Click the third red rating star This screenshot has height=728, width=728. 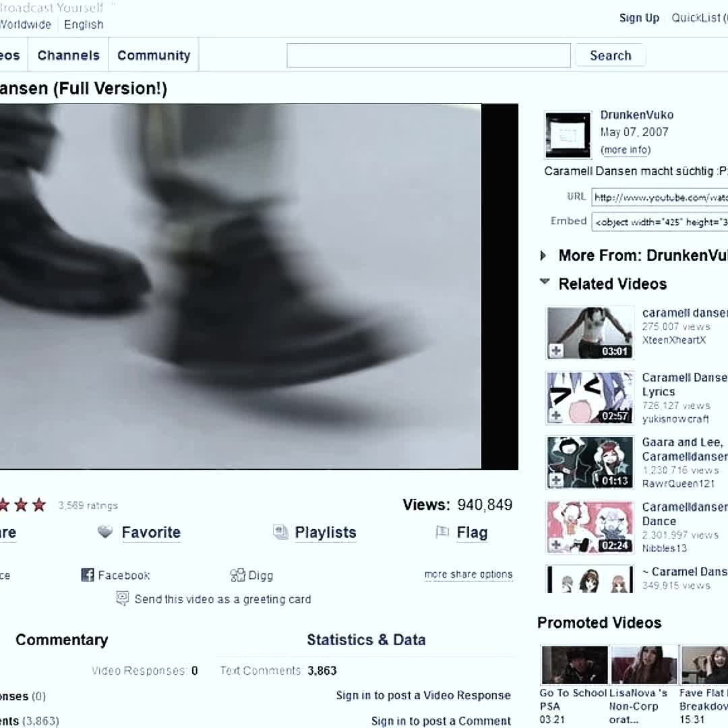point(39,504)
